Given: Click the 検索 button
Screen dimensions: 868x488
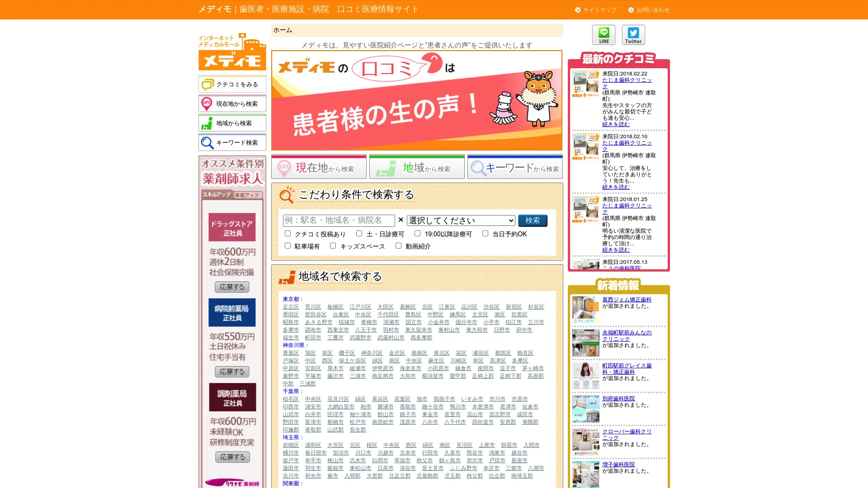Looking at the screenshot, I should 533,221.
